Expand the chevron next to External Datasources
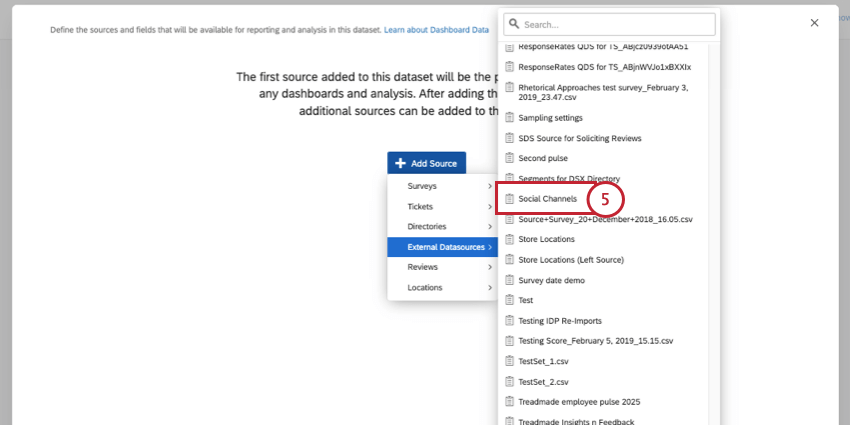Image resolution: width=850 pixels, height=425 pixels. pos(490,247)
